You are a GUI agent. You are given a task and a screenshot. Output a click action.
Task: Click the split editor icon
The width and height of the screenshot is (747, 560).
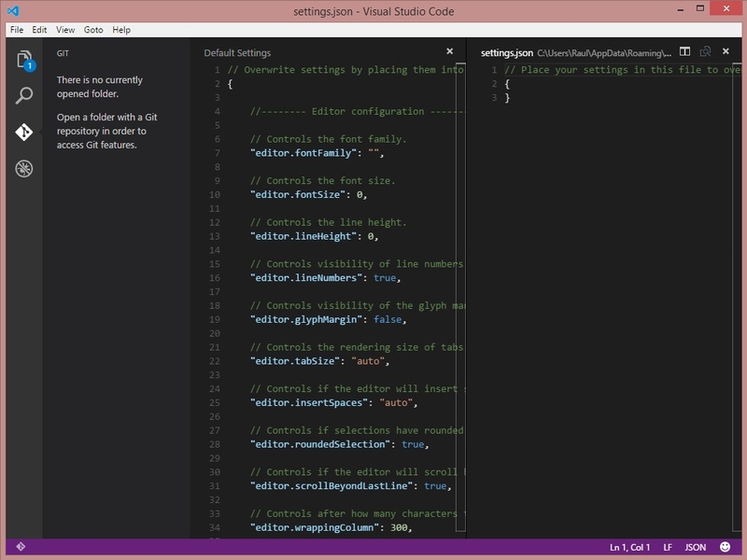684,52
